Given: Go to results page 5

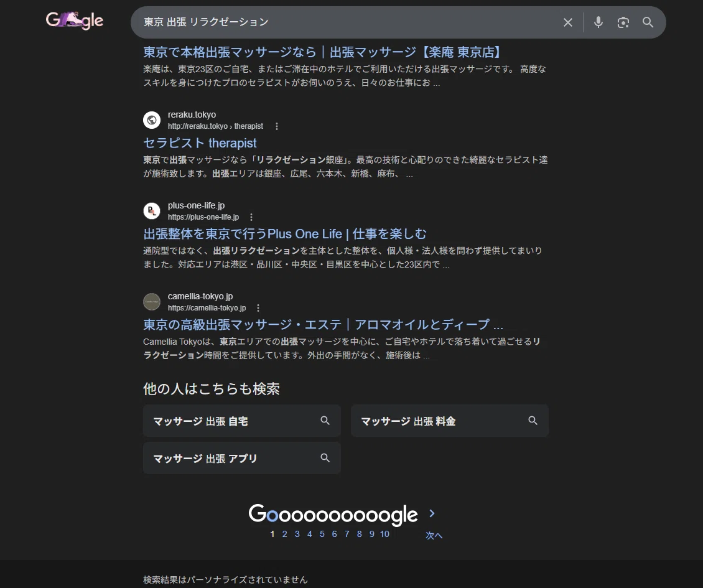Looking at the screenshot, I should click(322, 534).
